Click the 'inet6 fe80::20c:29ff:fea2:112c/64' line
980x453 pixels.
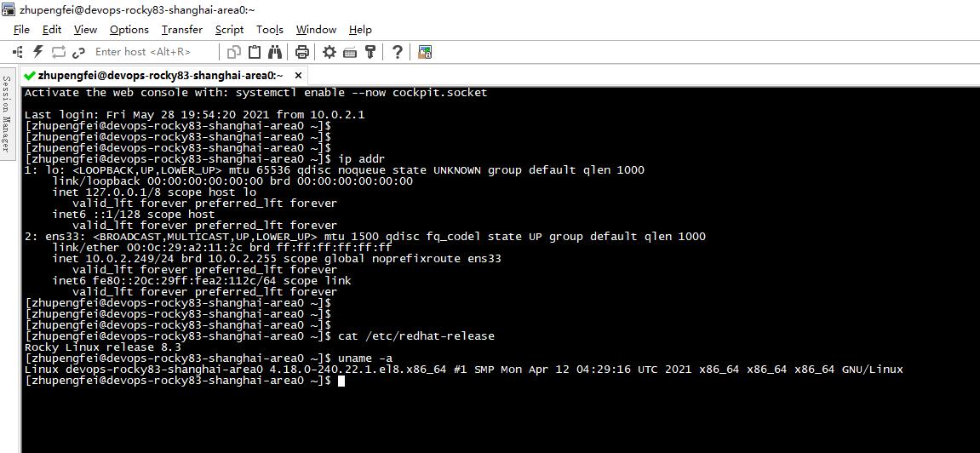[x=202, y=280]
